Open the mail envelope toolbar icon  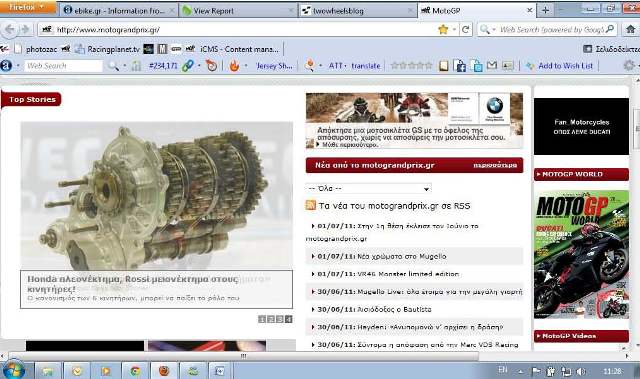click(x=492, y=65)
